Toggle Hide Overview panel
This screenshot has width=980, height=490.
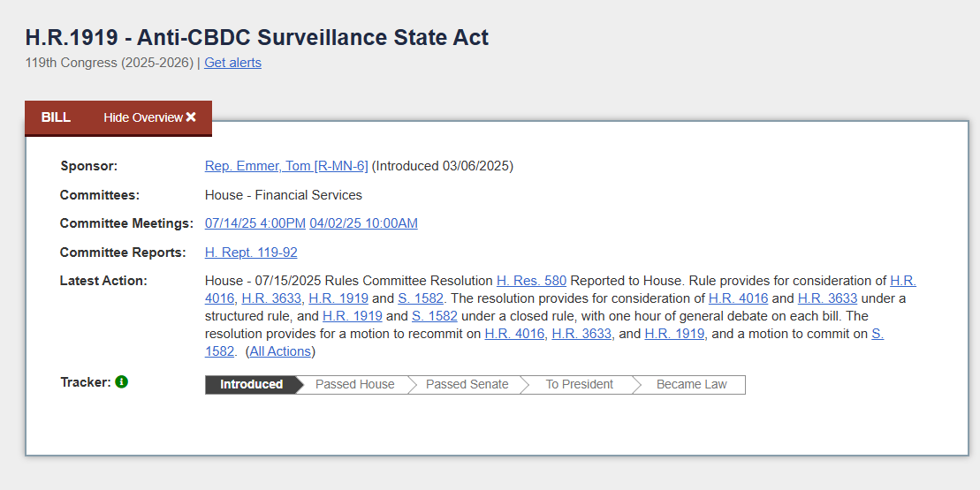click(150, 117)
